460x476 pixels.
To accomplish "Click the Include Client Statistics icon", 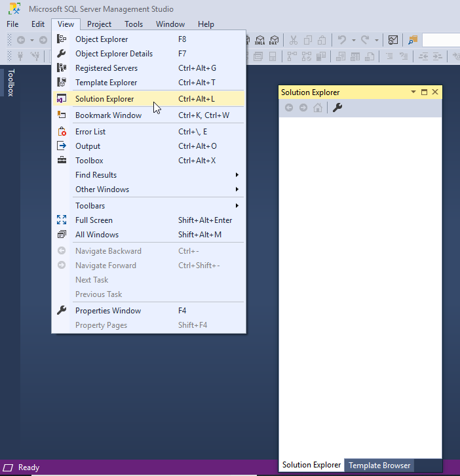I will tap(321, 56).
